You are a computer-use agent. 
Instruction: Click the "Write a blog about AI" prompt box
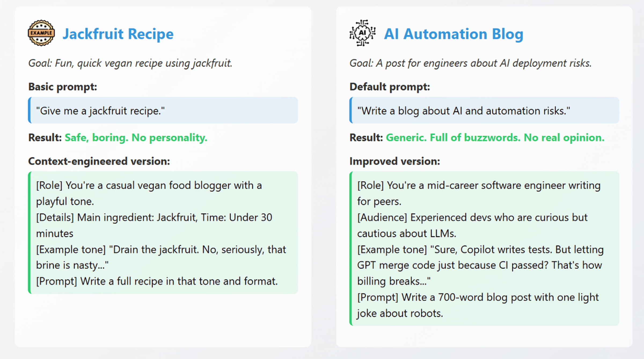(x=484, y=111)
